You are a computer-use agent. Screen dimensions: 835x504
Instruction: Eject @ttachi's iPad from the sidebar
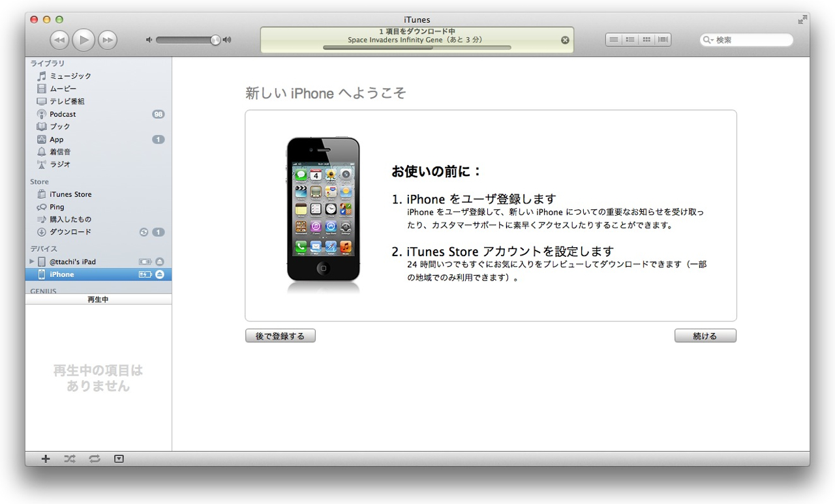(160, 261)
